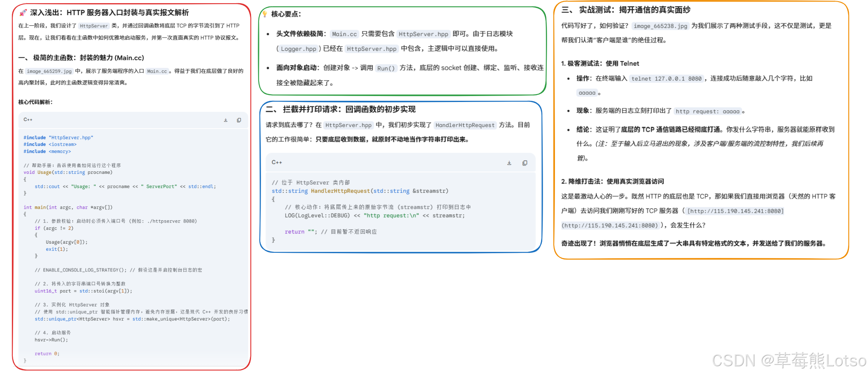Viewport: 868px width, 375px height.
Task: Open the parenthesized (http://115.190.145.241:8080) link
Action: (611, 225)
